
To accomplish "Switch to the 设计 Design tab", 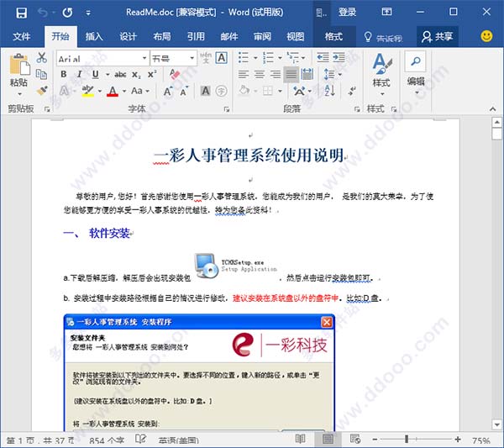I will 128,36.
